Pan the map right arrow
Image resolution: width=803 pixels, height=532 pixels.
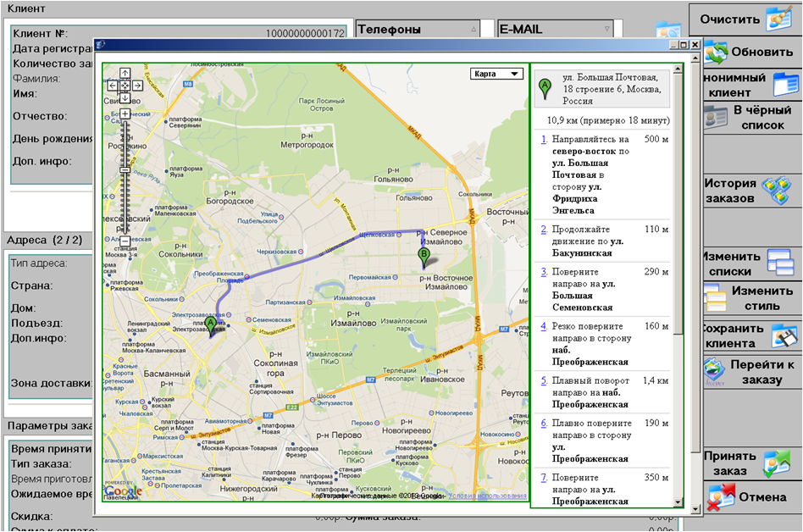coord(137,86)
